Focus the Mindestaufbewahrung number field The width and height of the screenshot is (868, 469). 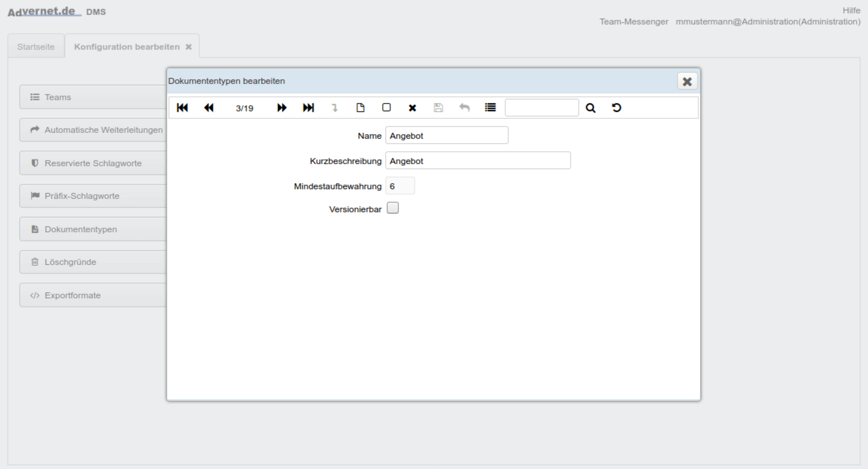coord(400,186)
